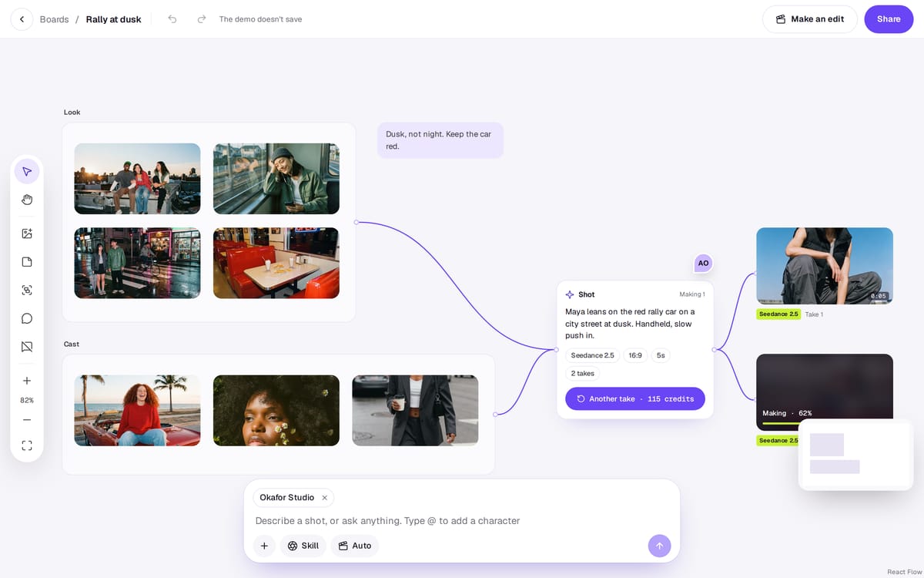924x578 pixels.
Task: Click the zoom out minus icon
Action: (27, 420)
